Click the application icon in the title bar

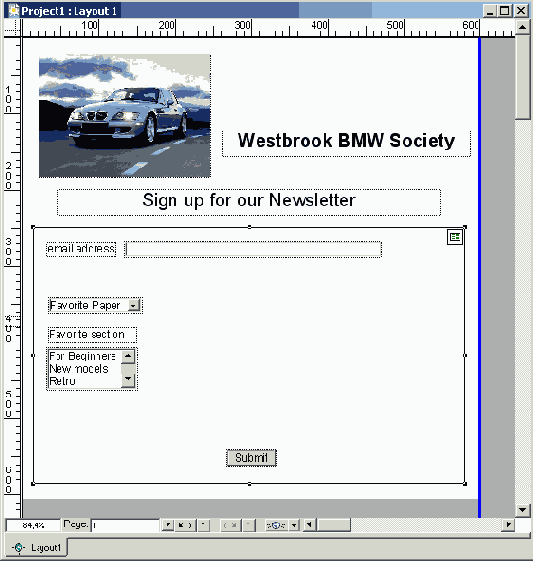tap(13, 10)
